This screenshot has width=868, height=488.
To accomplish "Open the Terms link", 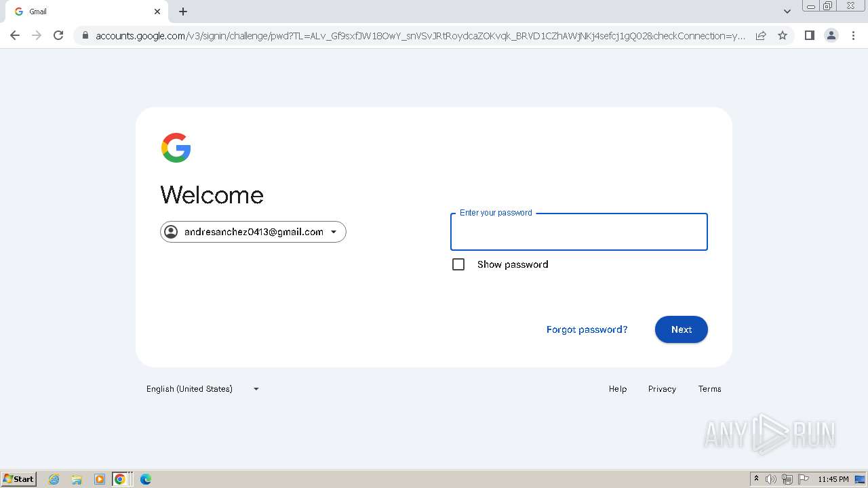I will (x=710, y=389).
